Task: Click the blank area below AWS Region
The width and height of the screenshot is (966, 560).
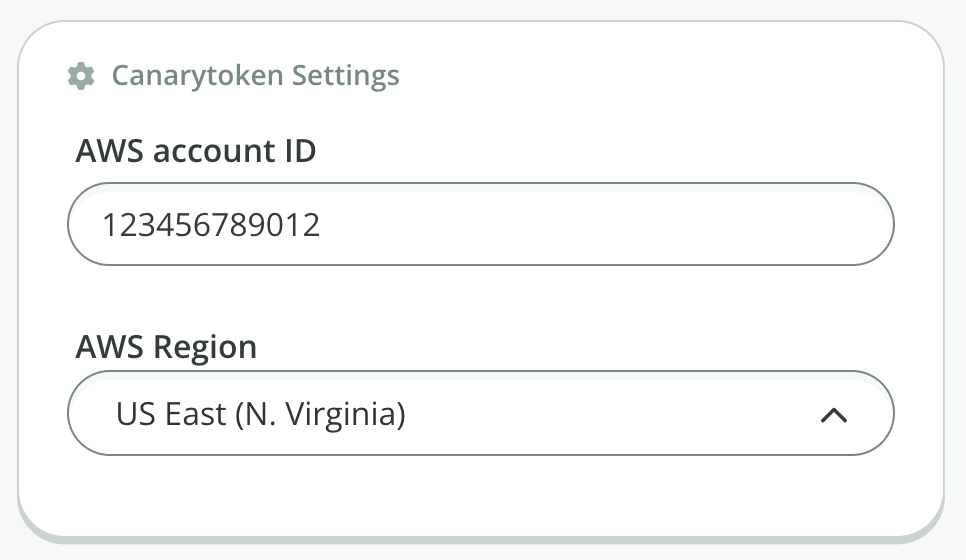Action: pos(480,495)
